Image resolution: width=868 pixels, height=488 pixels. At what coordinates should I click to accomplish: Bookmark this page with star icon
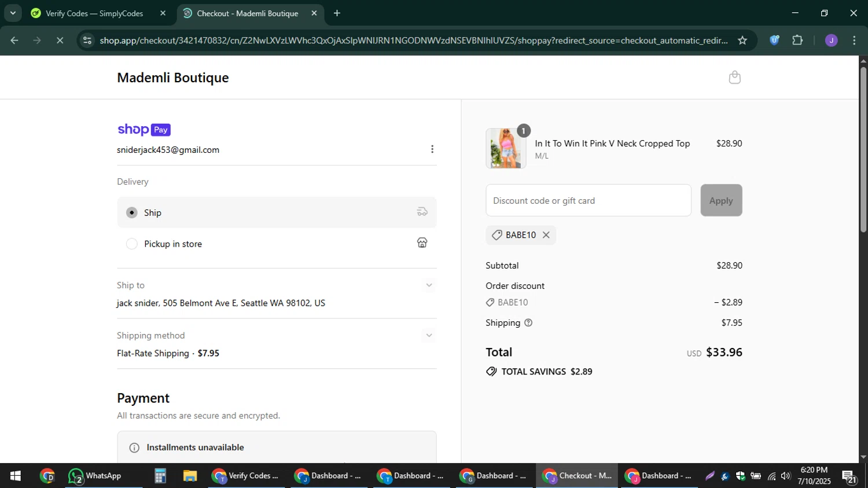tap(742, 41)
